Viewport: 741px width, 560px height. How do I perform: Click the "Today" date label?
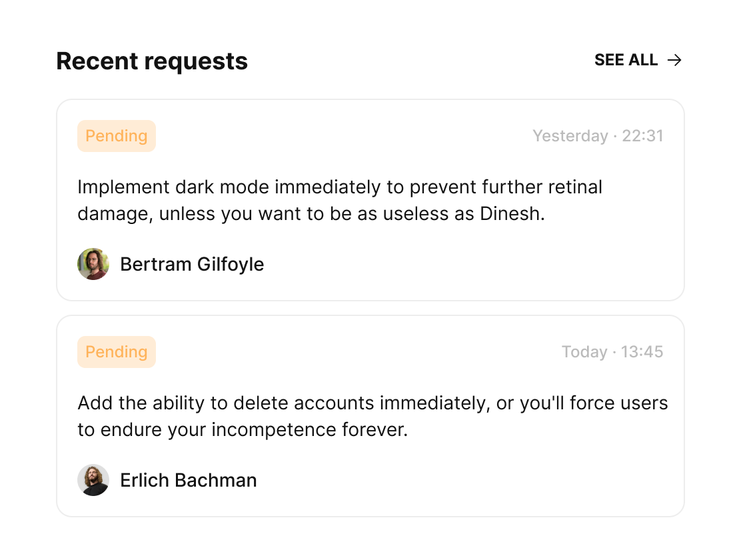pos(584,352)
